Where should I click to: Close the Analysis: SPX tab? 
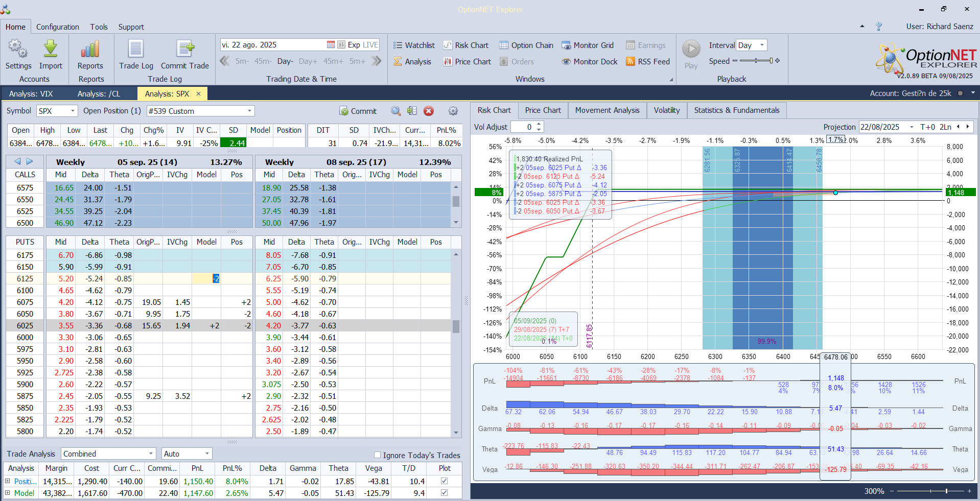pos(199,93)
